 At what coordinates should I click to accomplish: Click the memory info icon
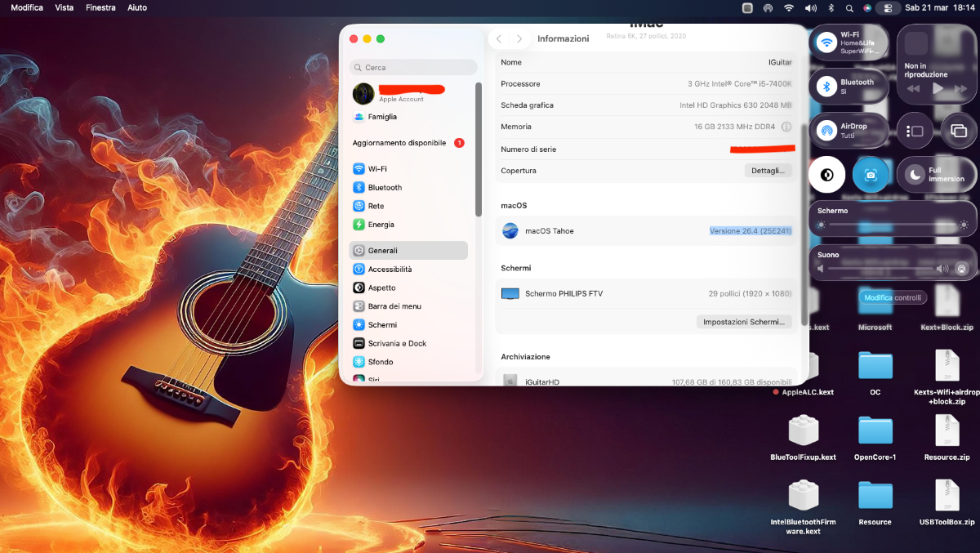pos(786,127)
